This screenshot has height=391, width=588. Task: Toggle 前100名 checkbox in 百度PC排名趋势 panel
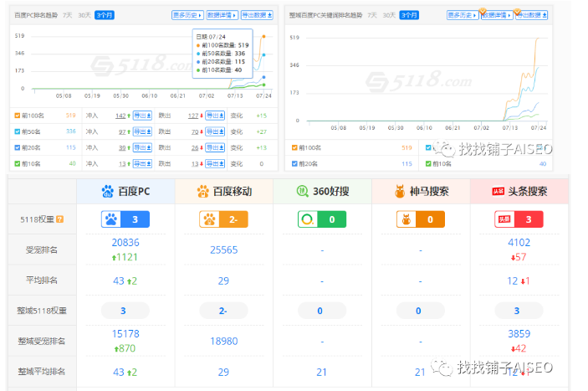[18, 116]
